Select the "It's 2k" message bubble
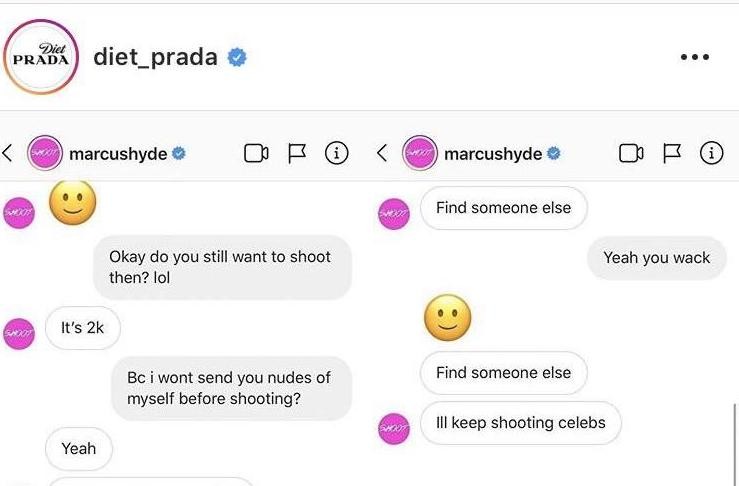 82,327
